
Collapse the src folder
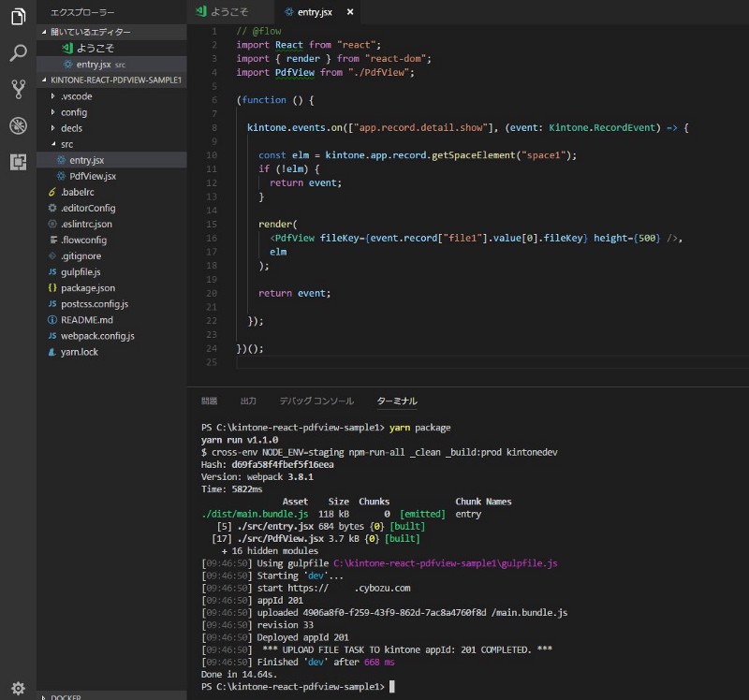coord(66,144)
